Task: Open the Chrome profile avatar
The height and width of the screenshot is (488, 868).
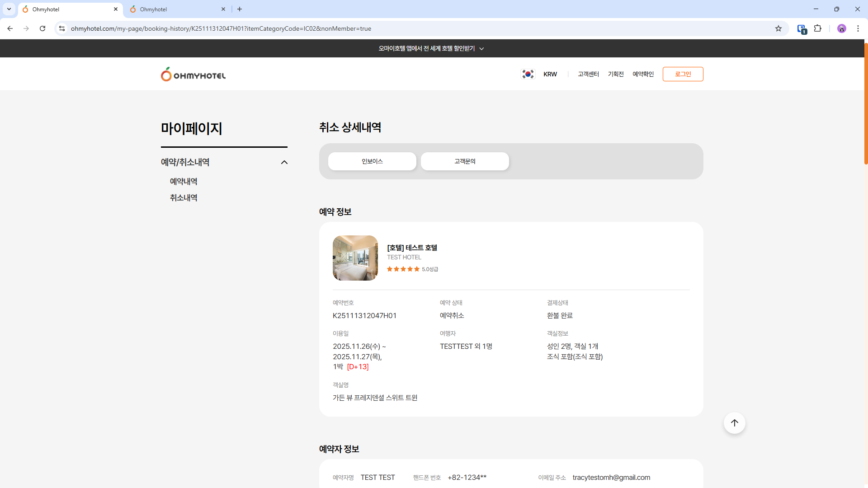Action: (x=841, y=28)
